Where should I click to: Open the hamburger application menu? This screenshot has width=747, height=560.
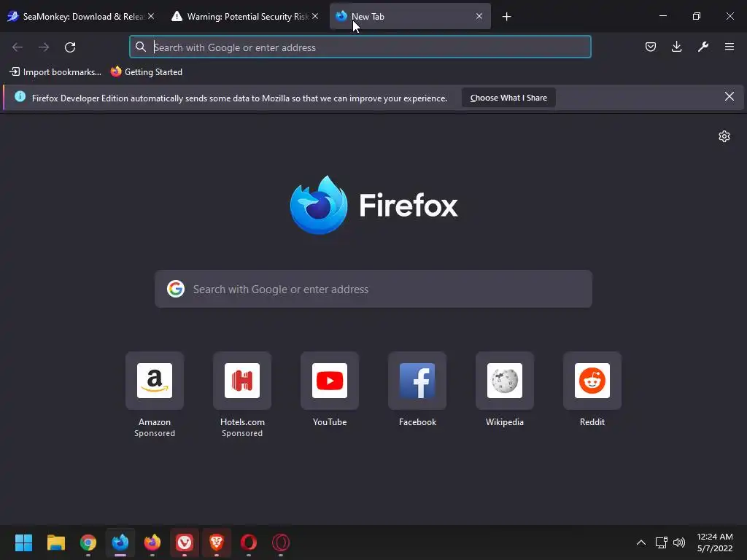coord(729,47)
